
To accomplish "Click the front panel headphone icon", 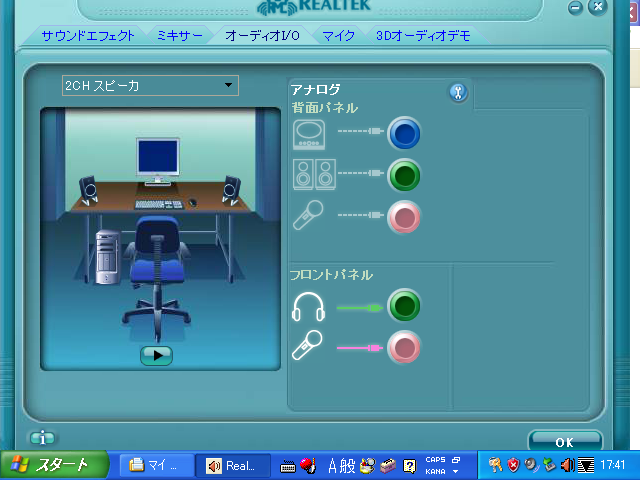I will 309,307.
